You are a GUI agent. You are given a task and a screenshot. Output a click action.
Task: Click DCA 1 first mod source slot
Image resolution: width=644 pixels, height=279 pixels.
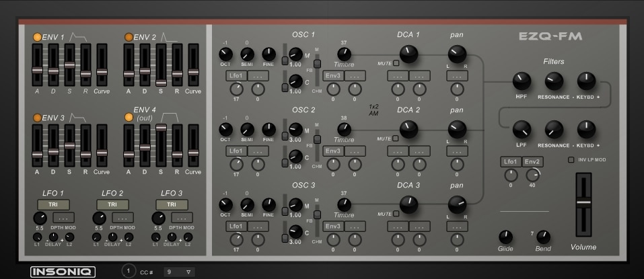pyautogui.click(x=398, y=75)
